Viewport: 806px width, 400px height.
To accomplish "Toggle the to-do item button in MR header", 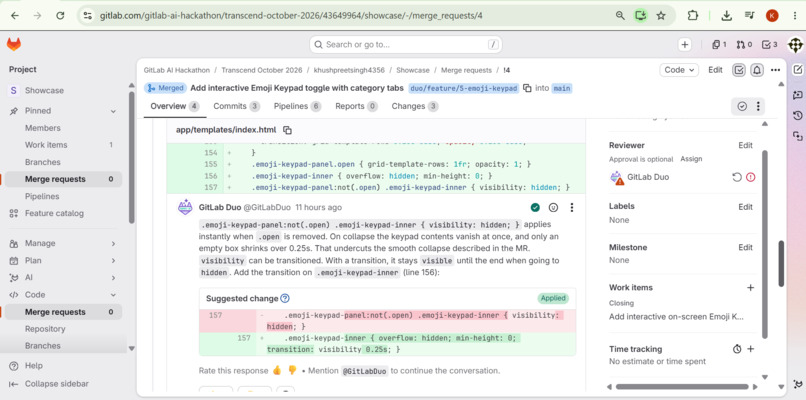I will 739,70.
